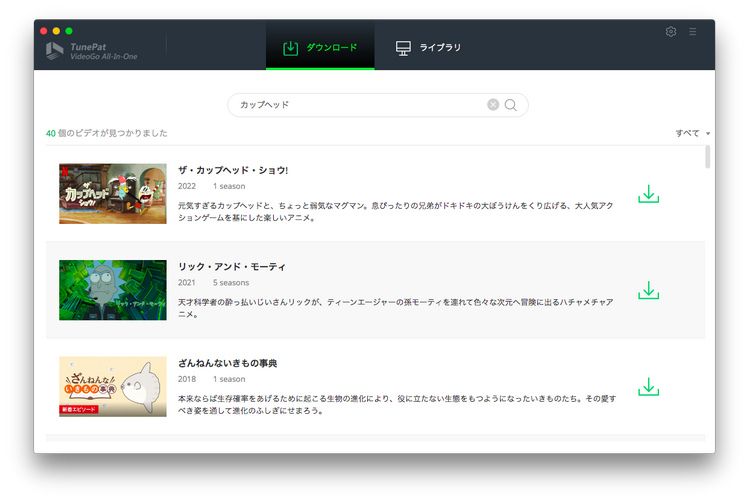Click the 40 個のビデオが見つかりました result count
Screen dimensions: 749x502
click(107, 133)
